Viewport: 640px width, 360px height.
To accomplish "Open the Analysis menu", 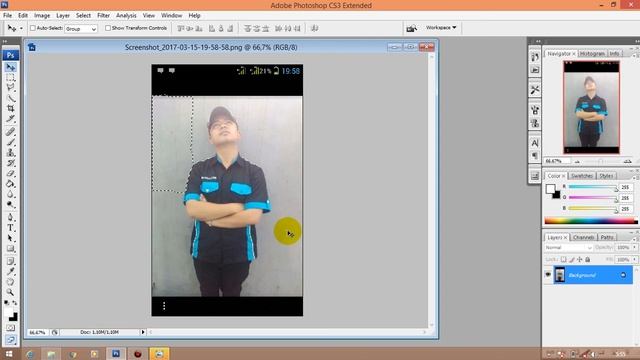I will (126, 16).
